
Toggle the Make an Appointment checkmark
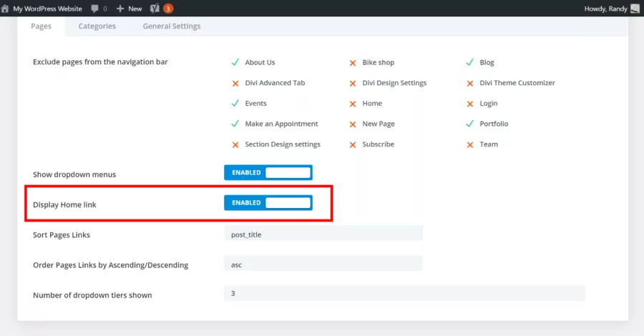point(235,124)
